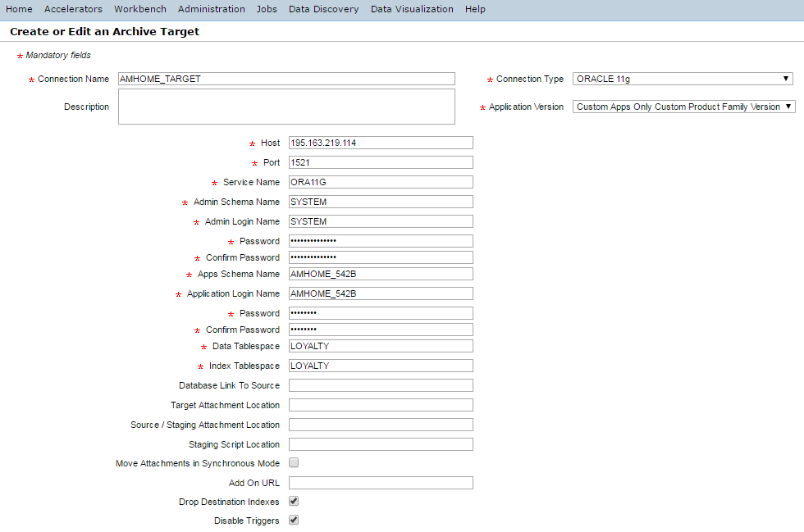Viewport: 804px width, 532px height.
Task: Open the Help menu
Action: (x=475, y=9)
